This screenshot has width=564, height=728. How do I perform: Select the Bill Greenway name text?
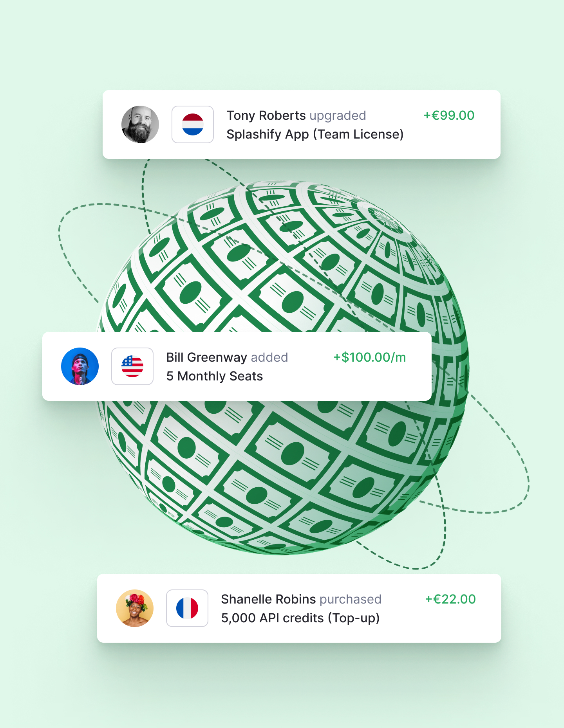[206, 357]
